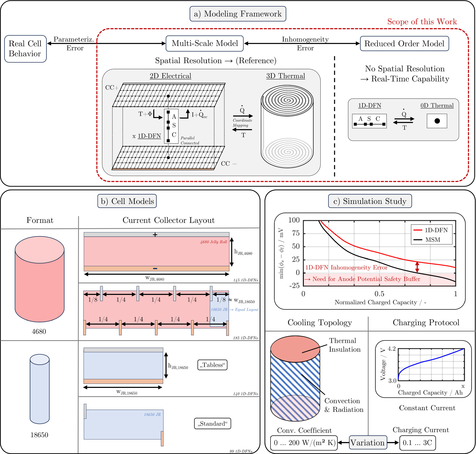Screen dimensions: 476x454
Task: Click the 'Multi-Scale Model' box
Action: tap(205, 44)
